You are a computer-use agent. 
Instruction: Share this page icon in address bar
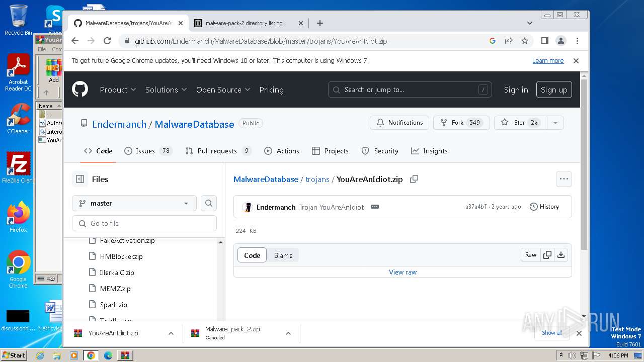[509, 41]
